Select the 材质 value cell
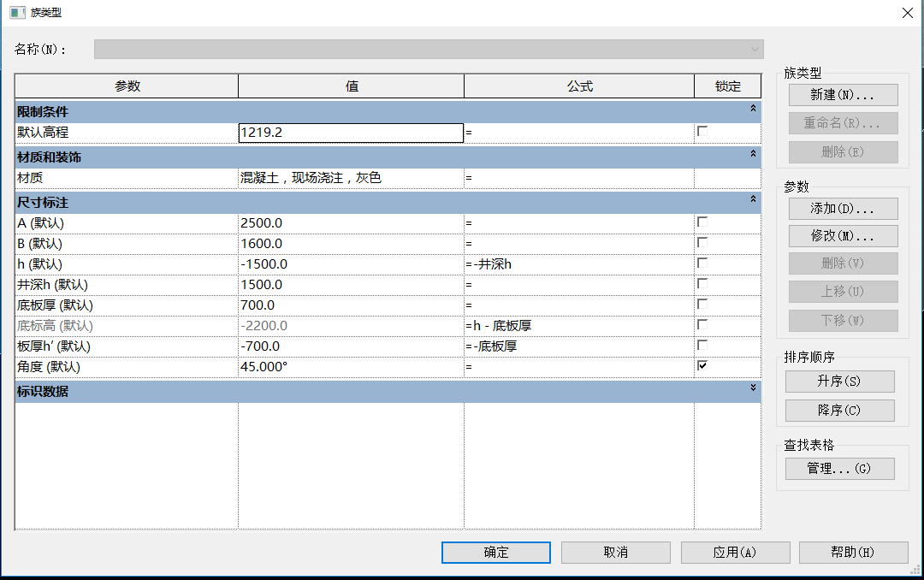This screenshot has width=924, height=580. coord(350,178)
